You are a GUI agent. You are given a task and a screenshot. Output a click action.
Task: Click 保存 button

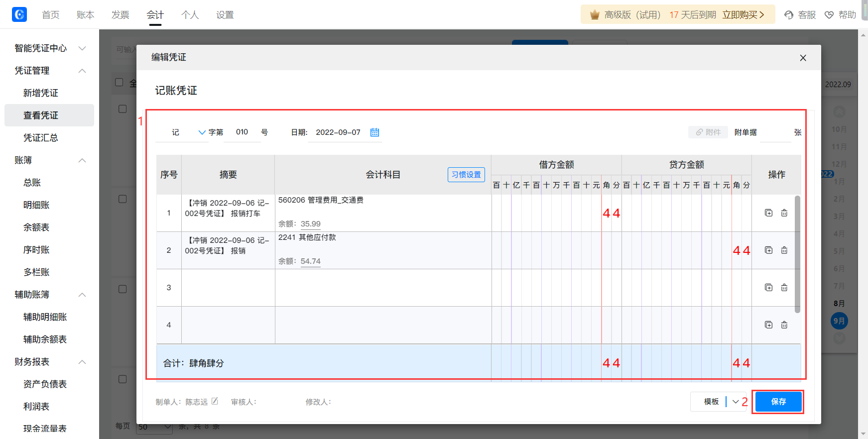coord(778,402)
